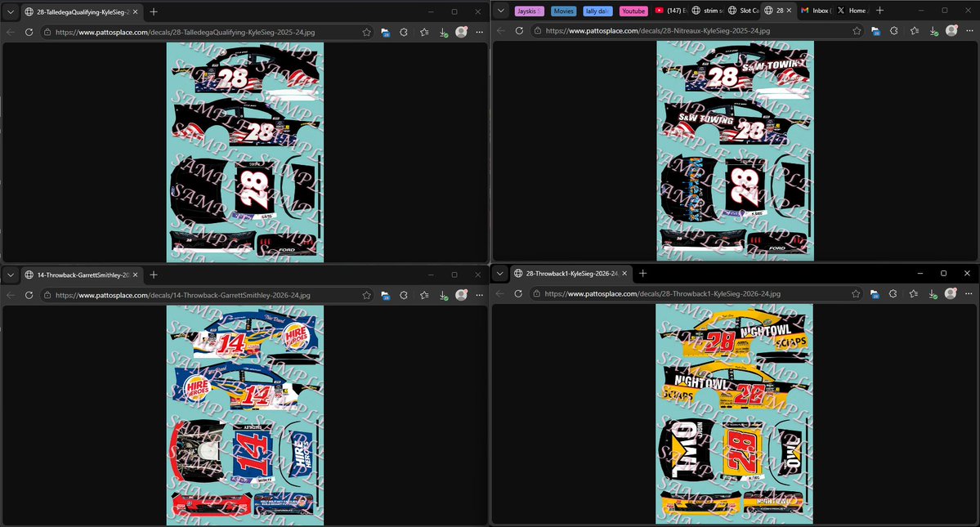The height and width of the screenshot is (527, 980).
Task: Close the 28-Throwback1-KyleSieg tab
Action: pyautogui.click(x=624, y=274)
